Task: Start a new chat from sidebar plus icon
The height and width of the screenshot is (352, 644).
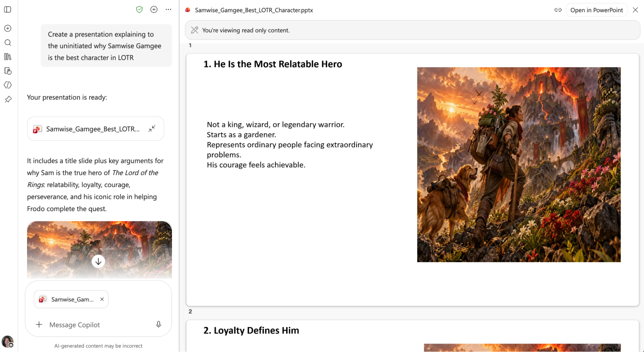Action: pyautogui.click(x=8, y=28)
